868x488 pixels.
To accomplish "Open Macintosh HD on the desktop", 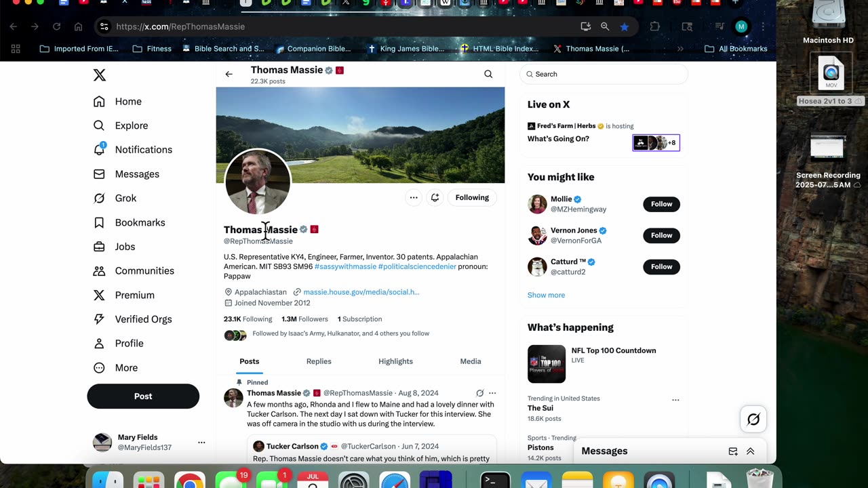I will (x=828, y=24).
